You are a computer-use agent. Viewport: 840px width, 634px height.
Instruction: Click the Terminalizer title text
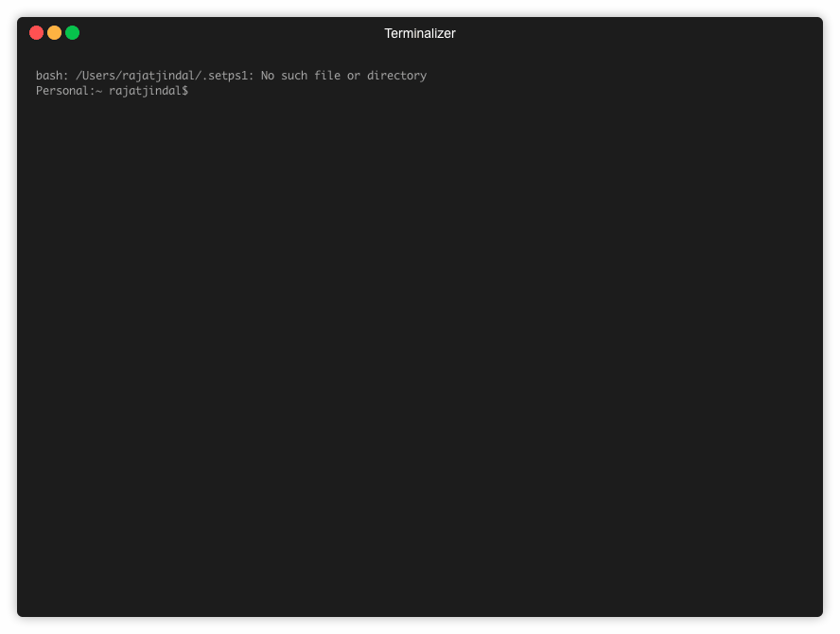[419, 33]
